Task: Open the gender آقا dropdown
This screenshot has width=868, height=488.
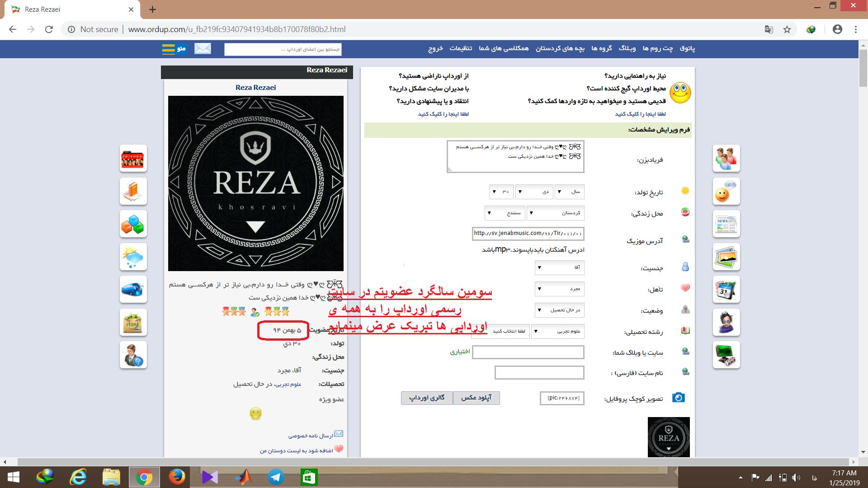Action: pyautogui.click(x=560, y=267)
